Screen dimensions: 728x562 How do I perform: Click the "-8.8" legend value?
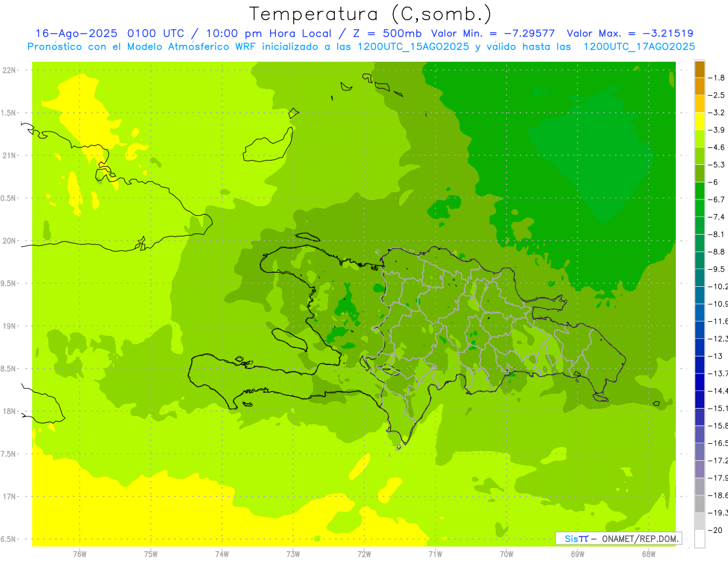coord(716,252)
